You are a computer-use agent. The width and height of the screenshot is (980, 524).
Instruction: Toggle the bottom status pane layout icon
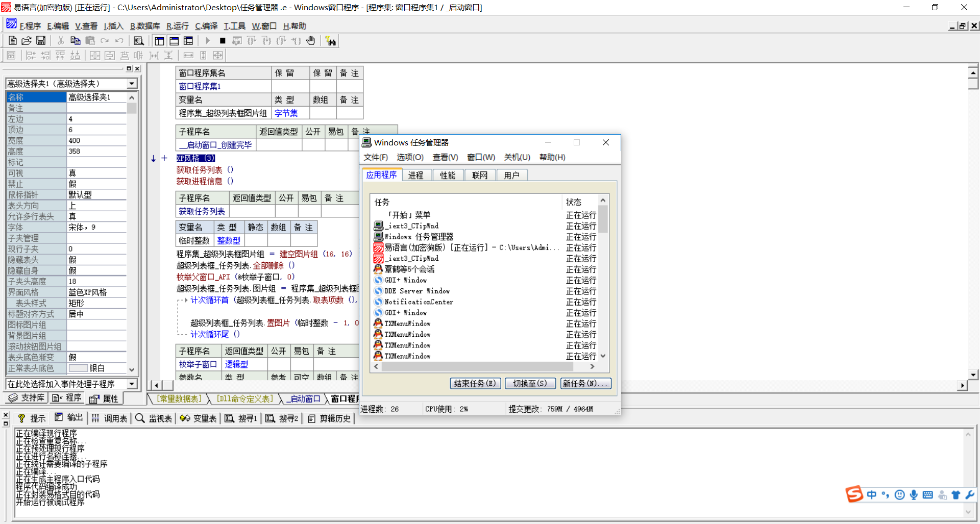click(174, 40)
